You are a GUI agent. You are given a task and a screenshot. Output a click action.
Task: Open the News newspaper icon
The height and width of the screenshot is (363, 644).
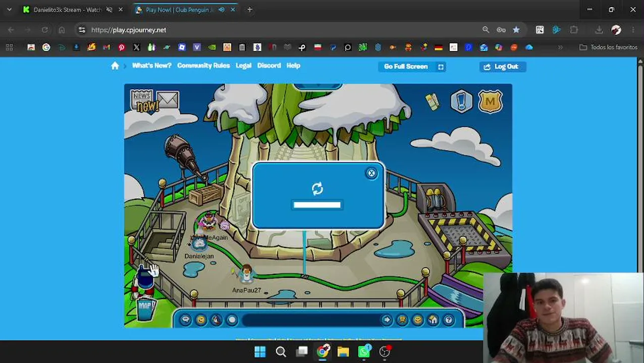pos(143,100)
